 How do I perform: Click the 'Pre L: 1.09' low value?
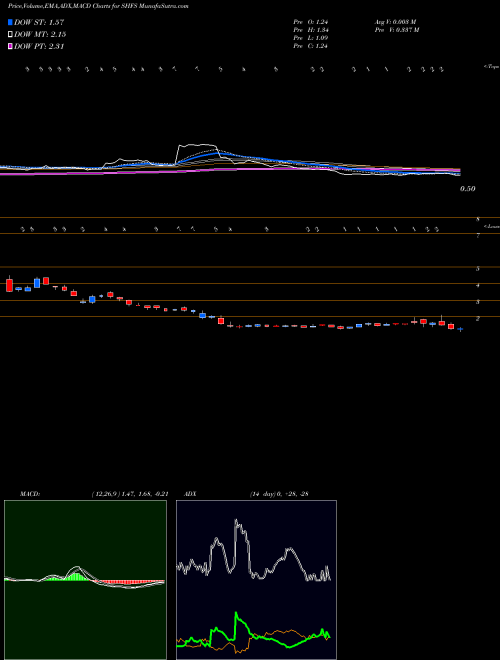tap(311, 38)
